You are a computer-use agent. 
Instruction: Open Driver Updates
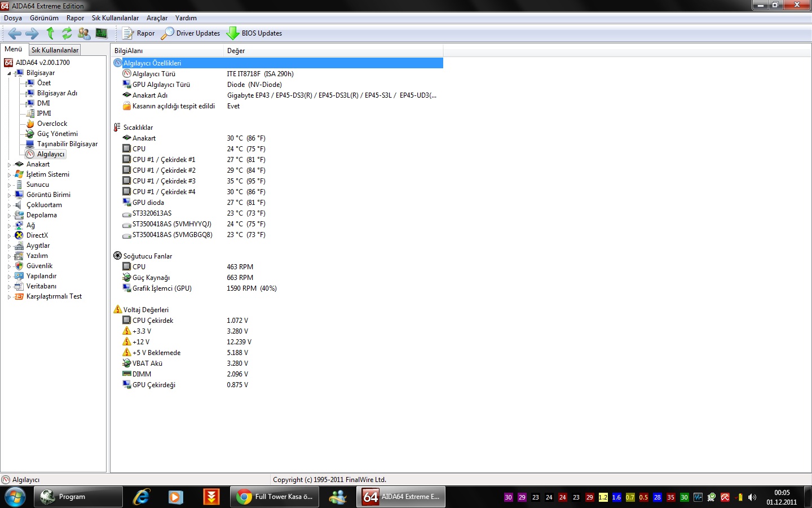(x=191, y=33)
